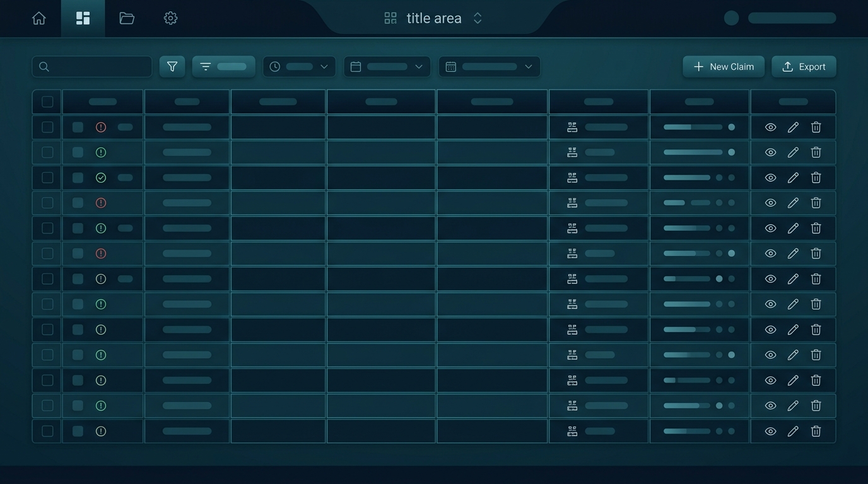
Task: Click the username placeholder beside the avatar
Action: (x=792, y=18)
